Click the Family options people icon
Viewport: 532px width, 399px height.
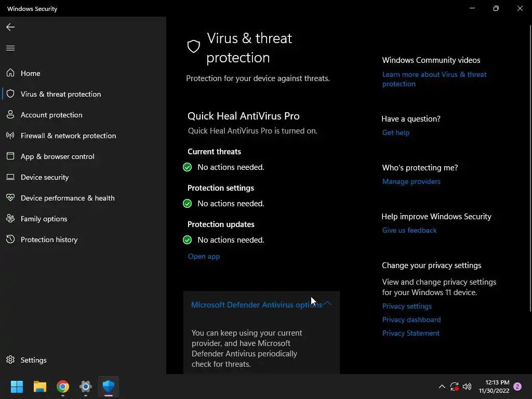point(10,219)
